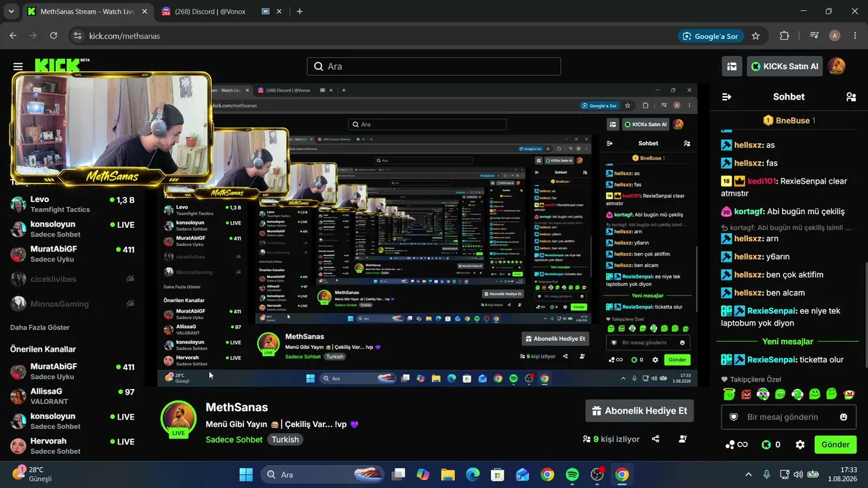
Task: Click the KICKs Satın Al button
Action: [785, 66]
